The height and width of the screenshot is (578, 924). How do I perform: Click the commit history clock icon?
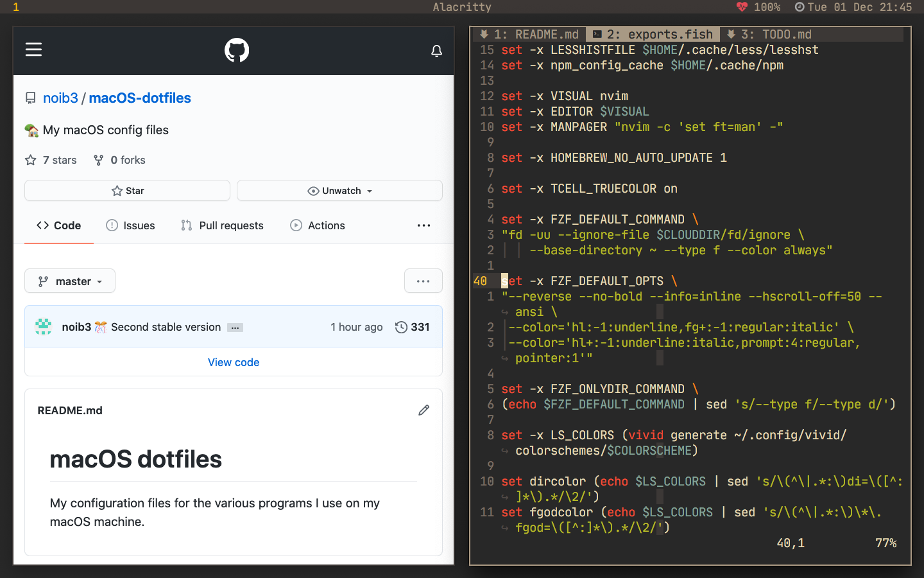tap(401, 327)
